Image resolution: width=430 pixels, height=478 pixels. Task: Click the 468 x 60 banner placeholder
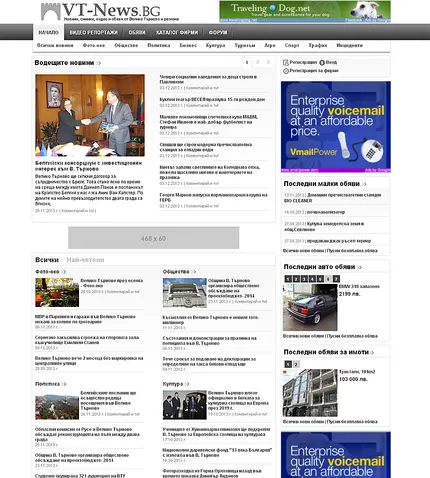pos(154,238)
